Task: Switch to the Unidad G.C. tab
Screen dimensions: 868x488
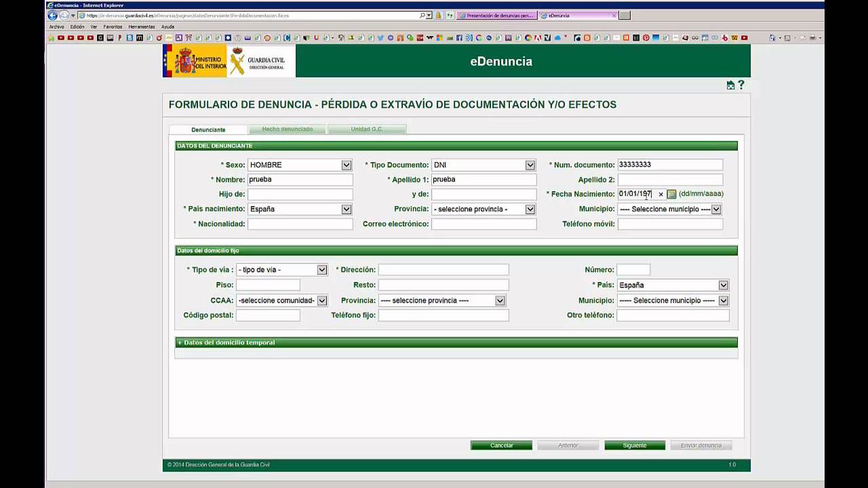Action: pyautogui.click(x=367, y=129)
